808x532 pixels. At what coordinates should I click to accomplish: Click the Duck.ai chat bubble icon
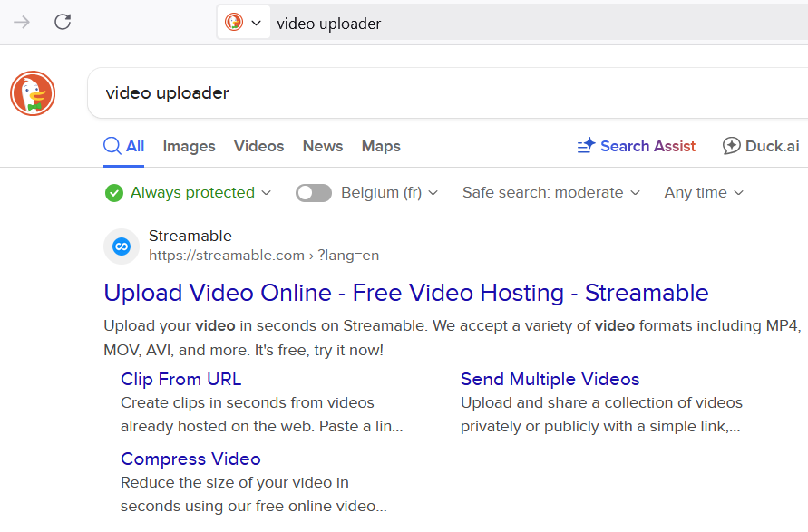pyautogui.click(x=731, y=146)
